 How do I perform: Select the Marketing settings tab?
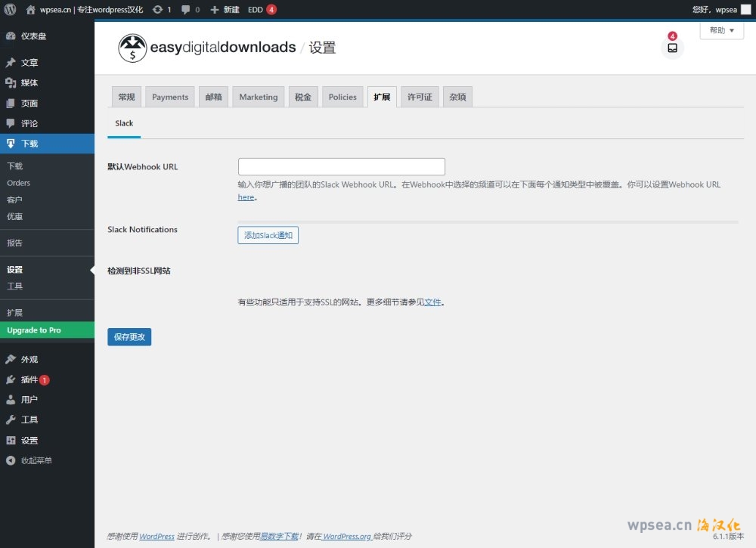(259, 97)
